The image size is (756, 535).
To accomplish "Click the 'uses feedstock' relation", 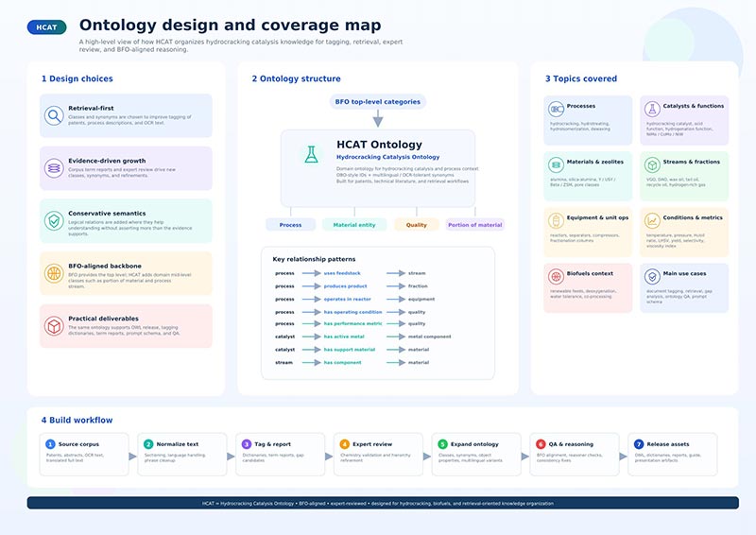I will tap(342, 273).
